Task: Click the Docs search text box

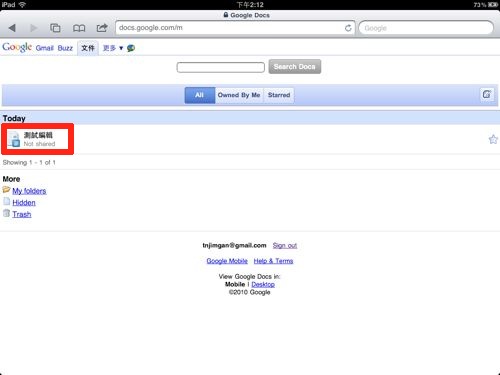Action: 221,67
